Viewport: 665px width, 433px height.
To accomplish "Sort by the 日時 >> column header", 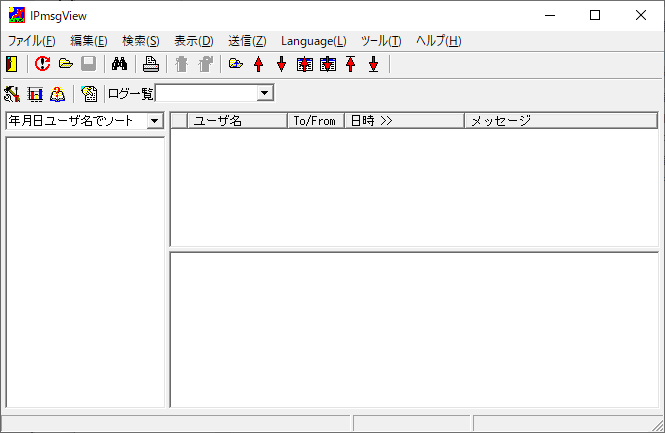I will pos(405,121).
